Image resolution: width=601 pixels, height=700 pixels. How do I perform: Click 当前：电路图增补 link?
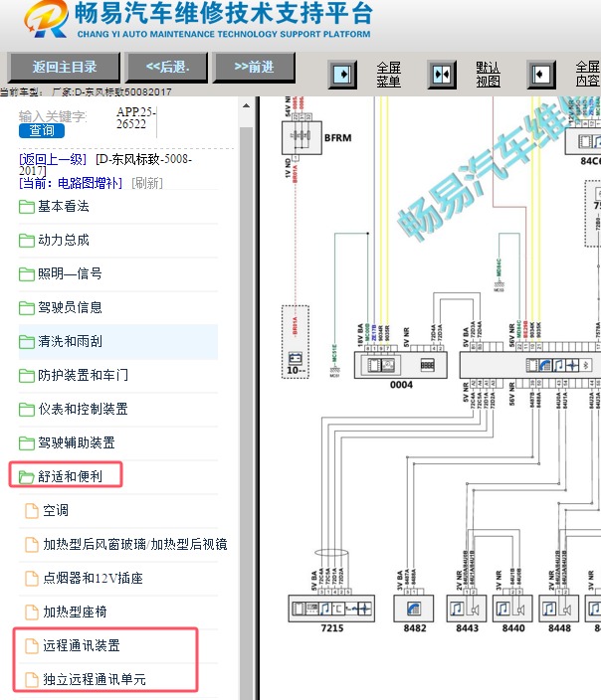[71, 183]
